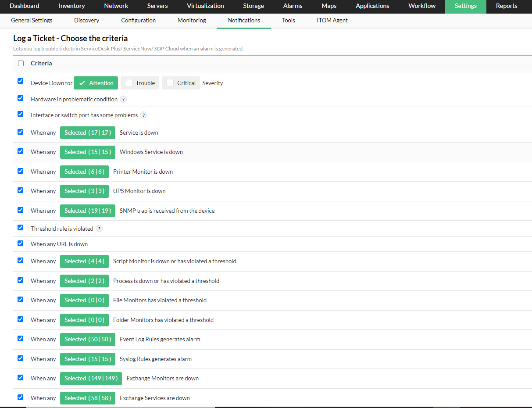Toggle the select-all Criteria checkbox
Image resolution: width=532 pixels, height=408 pixels.
[21, 64]
